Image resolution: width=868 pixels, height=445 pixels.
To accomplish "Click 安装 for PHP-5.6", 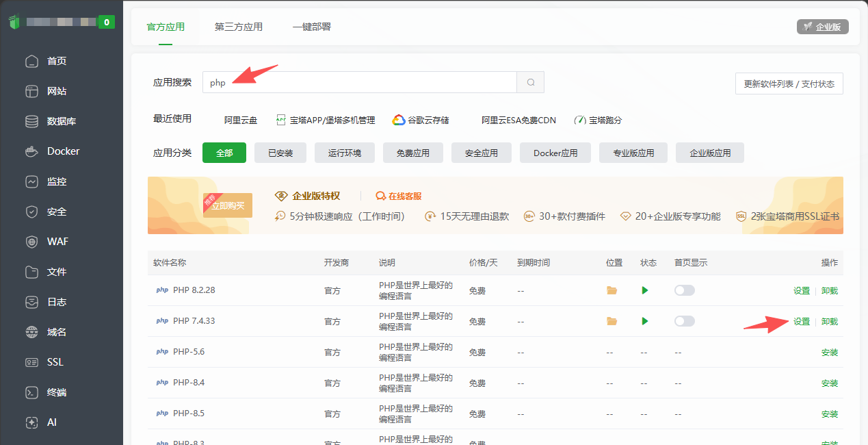I will click(x=830, y=353).
